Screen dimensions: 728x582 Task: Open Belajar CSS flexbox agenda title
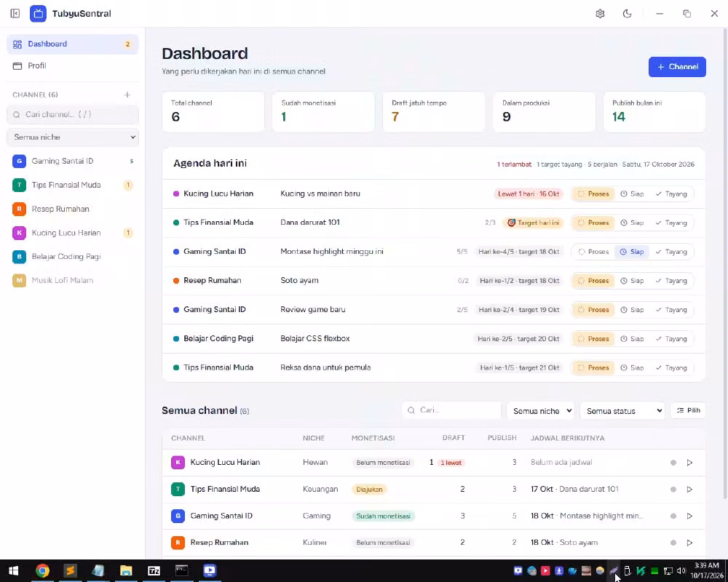tap(315, 339)
